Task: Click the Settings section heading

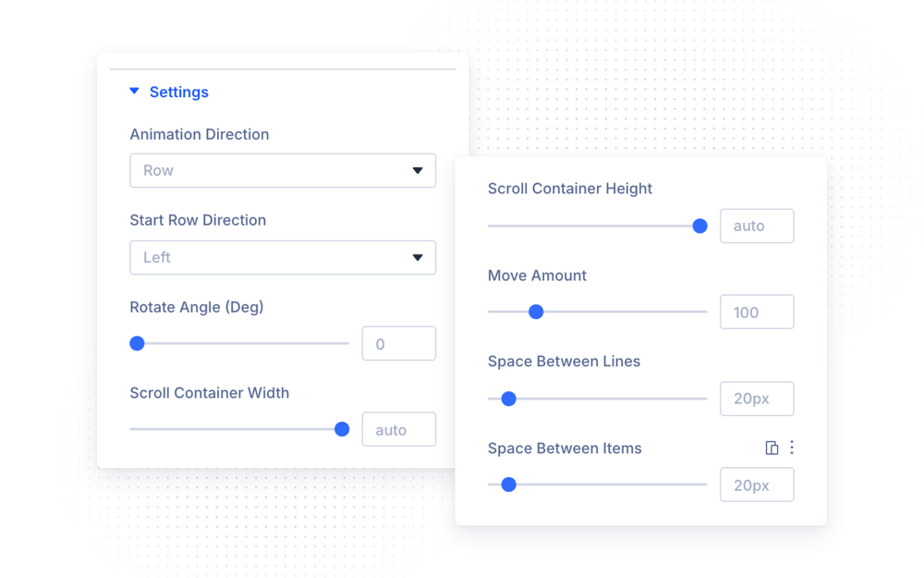Action: click(x=178, y=92)
